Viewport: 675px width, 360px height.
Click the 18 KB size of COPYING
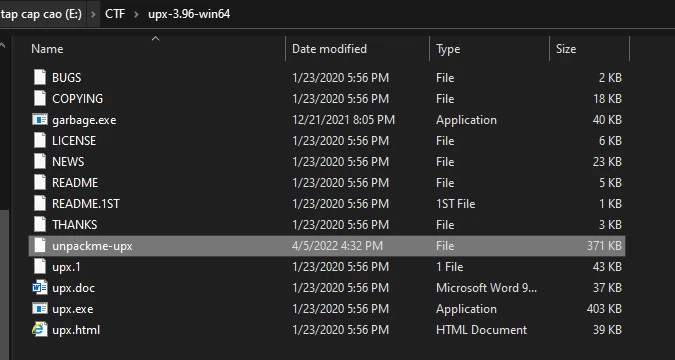click(x=607, y=99)
